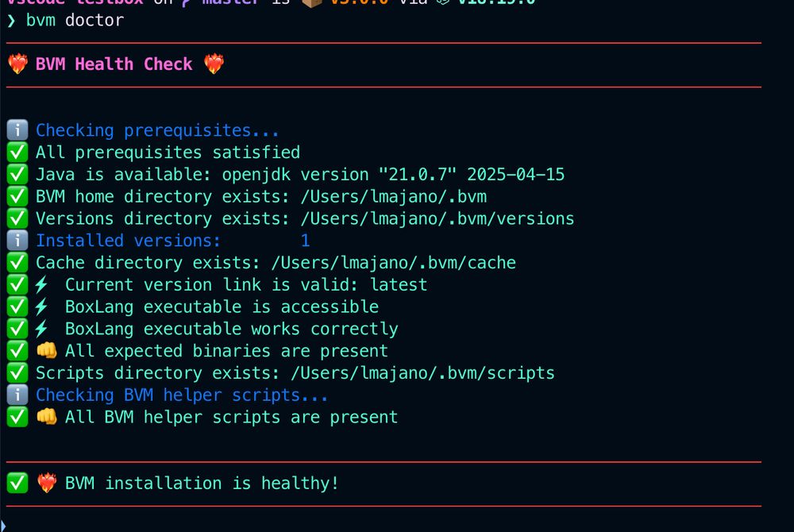
Task: Click the green check beside 'Java is available'
Action: pos(17,174)
